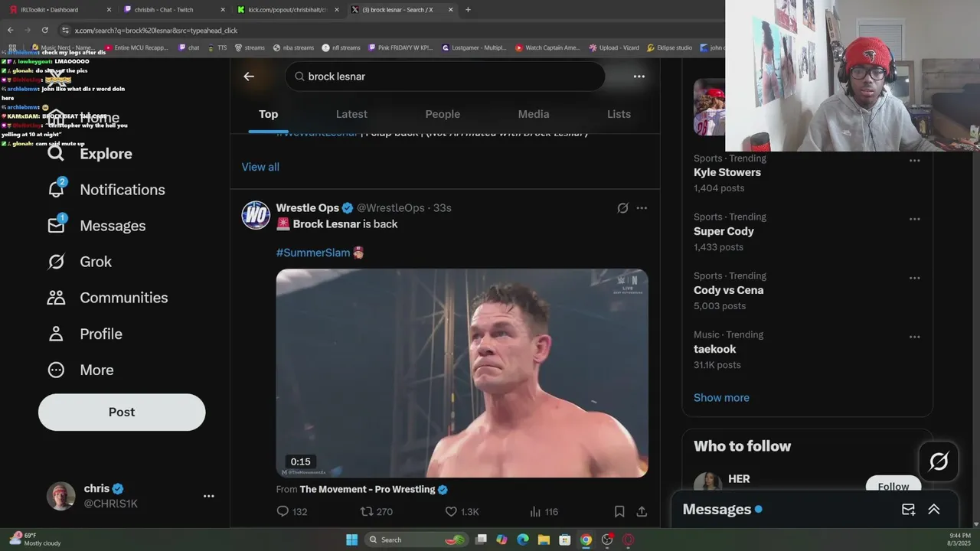Click the View all link
The image size is (980, 551).
pos(260,167)
